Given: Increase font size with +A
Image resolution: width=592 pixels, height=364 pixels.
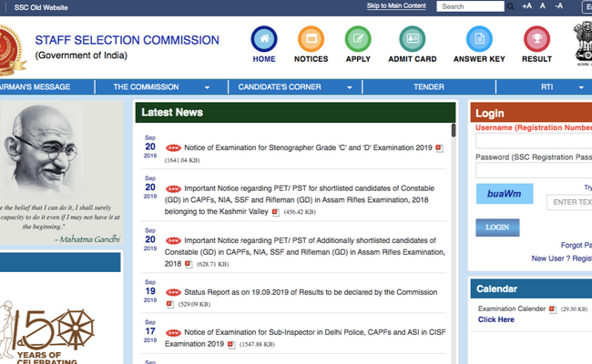Looking at the screenshot, I should click(526, 6).
